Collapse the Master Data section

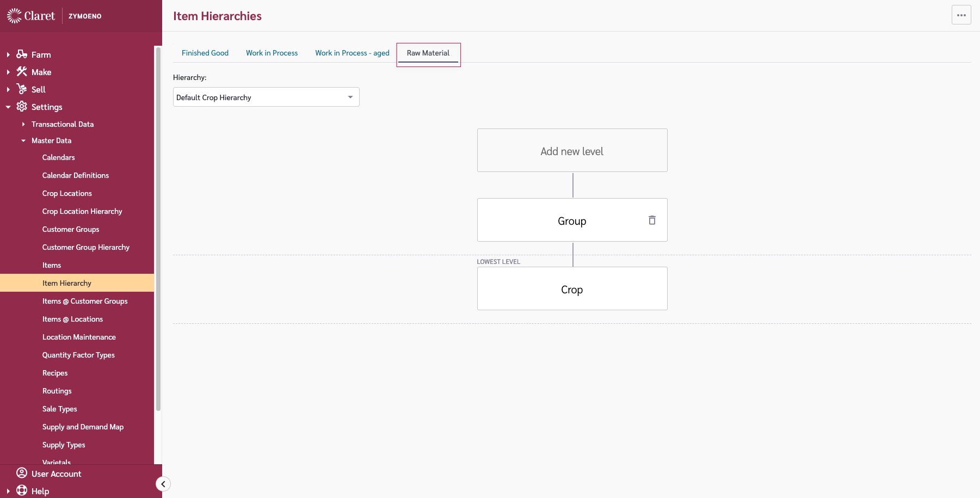23,140
